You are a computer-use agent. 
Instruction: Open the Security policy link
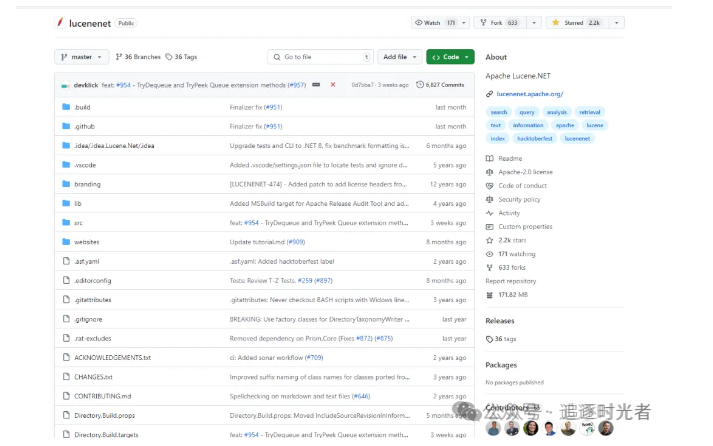click(x=519, y=199)
